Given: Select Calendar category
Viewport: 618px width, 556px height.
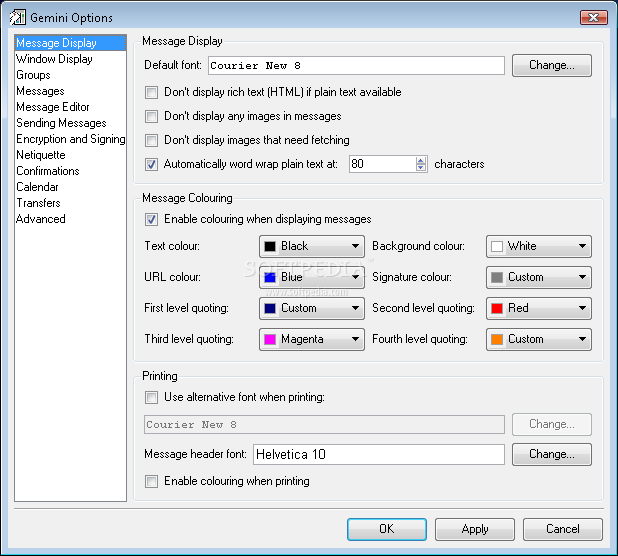Looking at the screenshot, I should 70,187.
